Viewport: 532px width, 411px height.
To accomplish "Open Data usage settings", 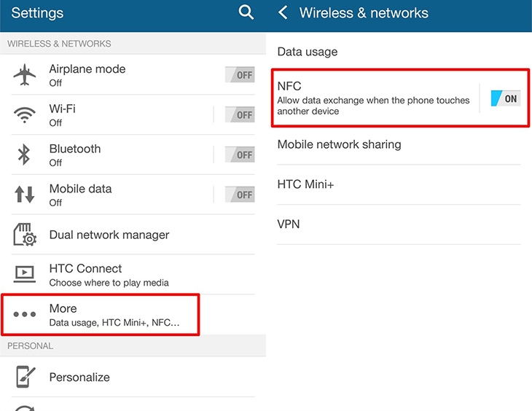I will click(x=308, y=52).
